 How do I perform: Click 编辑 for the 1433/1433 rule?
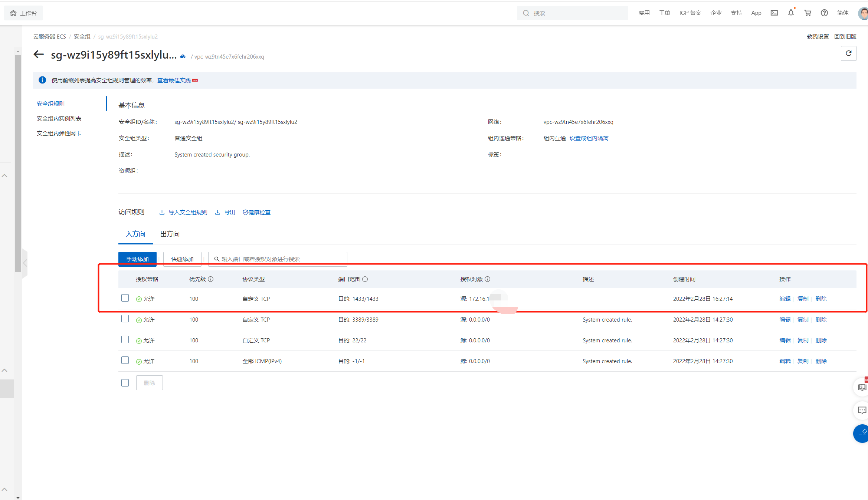(785, 299)
